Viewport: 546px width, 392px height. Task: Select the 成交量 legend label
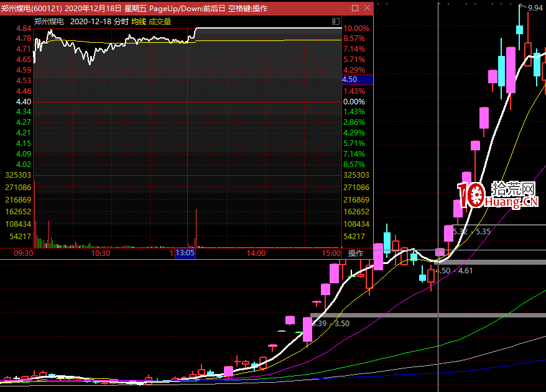[x=159, y=21]
